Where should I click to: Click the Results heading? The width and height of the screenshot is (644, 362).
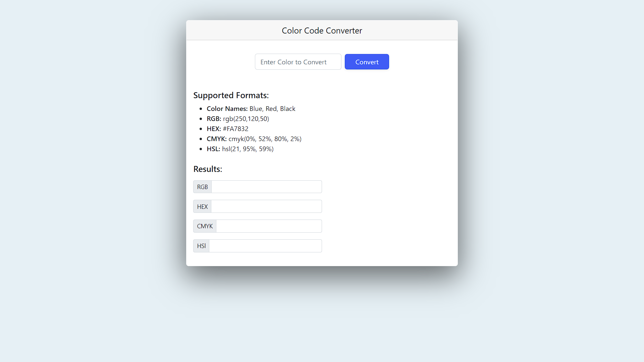[x=208, y=169]
